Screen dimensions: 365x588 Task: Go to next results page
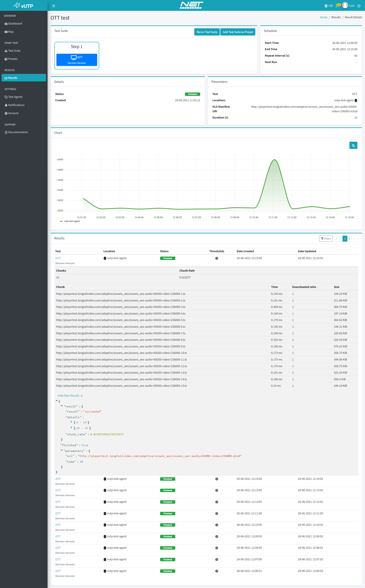(x=354, y=239)
